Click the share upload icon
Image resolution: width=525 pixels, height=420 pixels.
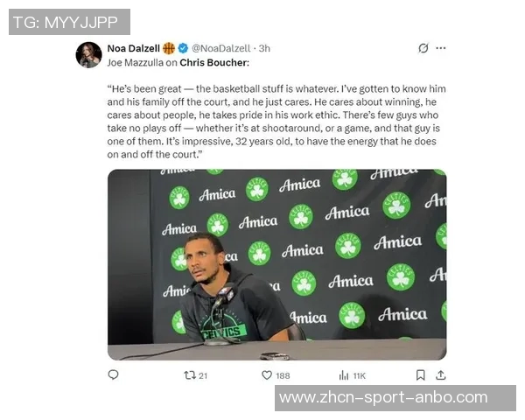coord(440,375)
